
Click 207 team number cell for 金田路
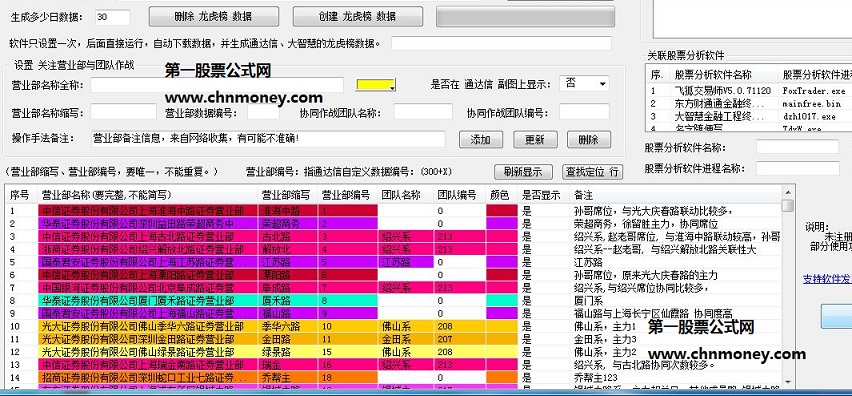pos(459,339)
